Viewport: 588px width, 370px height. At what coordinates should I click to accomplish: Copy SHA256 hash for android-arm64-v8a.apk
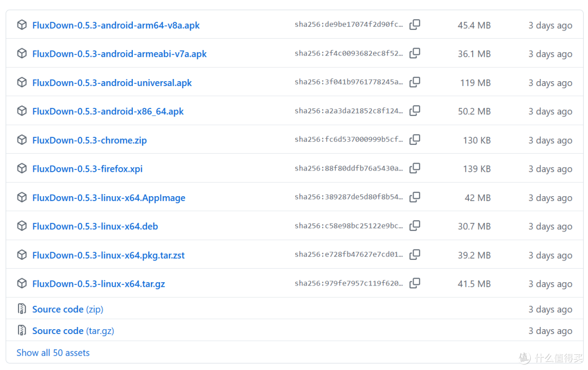click(415, 25)
